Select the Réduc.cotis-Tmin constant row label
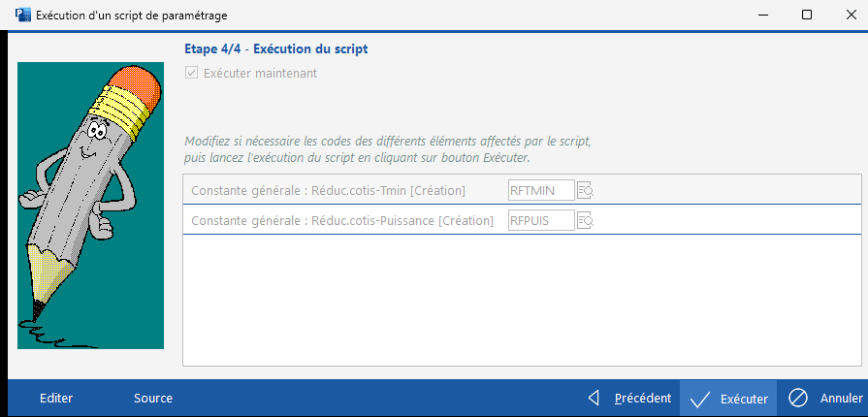The width and height of the screenshot is (868, 417). (x=329, y=190)
